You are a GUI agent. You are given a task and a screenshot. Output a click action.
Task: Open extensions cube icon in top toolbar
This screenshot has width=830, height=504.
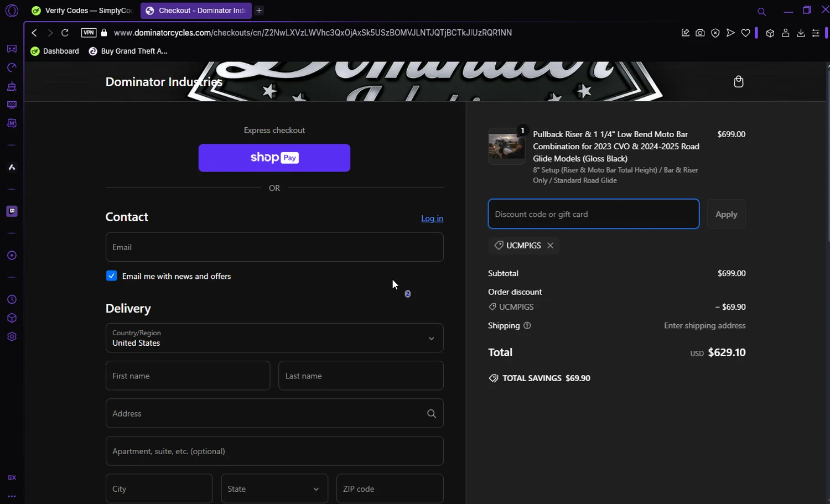click(x=770, y=33)
